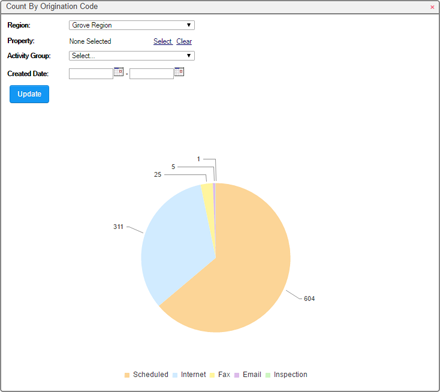Click the 604 data label
This screenshot has width=440, height=392.
pos(309,299)
